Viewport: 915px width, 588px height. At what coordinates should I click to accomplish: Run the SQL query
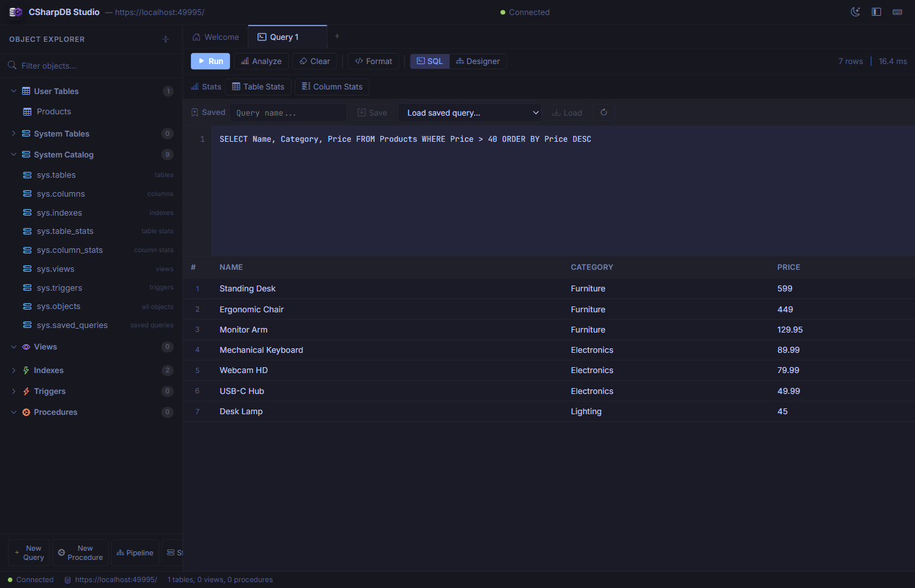tap(210, 61)
